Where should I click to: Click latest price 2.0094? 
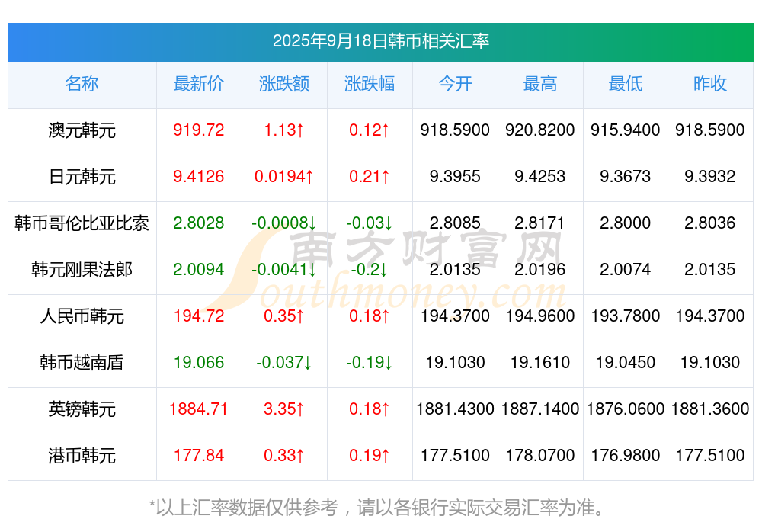[199, 269]
